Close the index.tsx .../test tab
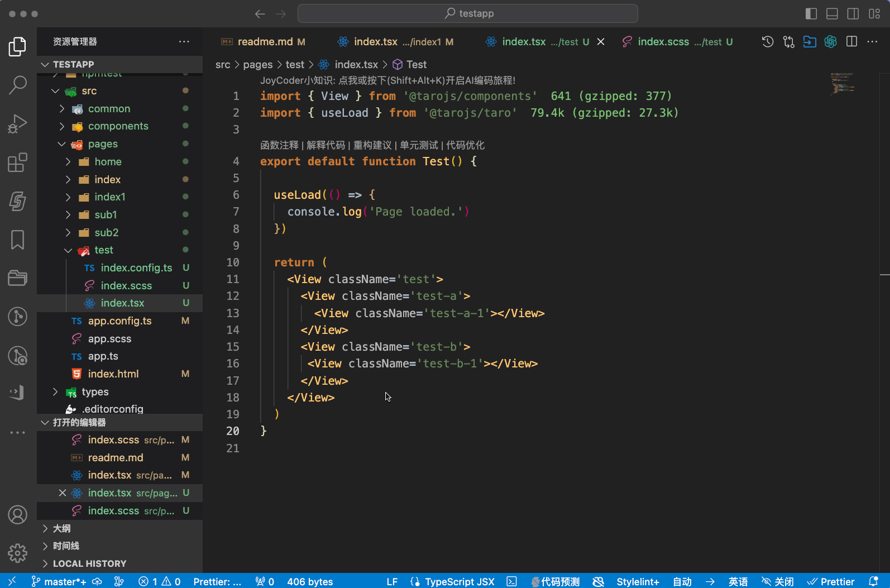Viewport: 890px width, 588px height. pyautogui.click(x=601, y=42)
